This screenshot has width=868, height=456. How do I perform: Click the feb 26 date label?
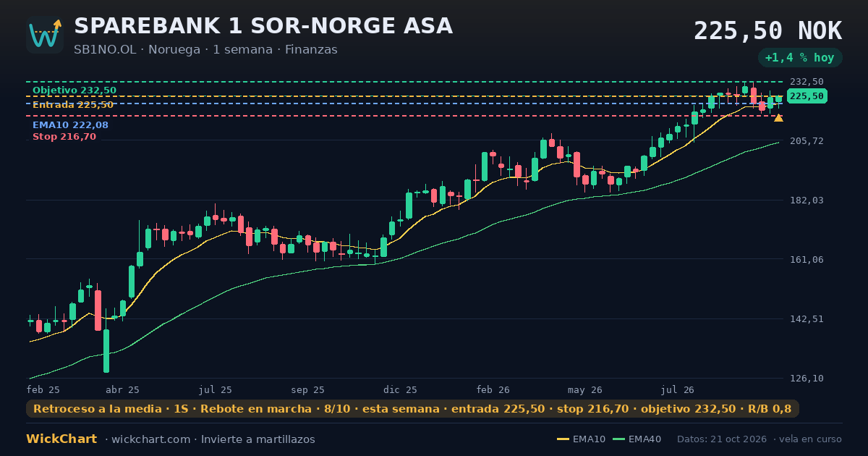tap(493, 389)
